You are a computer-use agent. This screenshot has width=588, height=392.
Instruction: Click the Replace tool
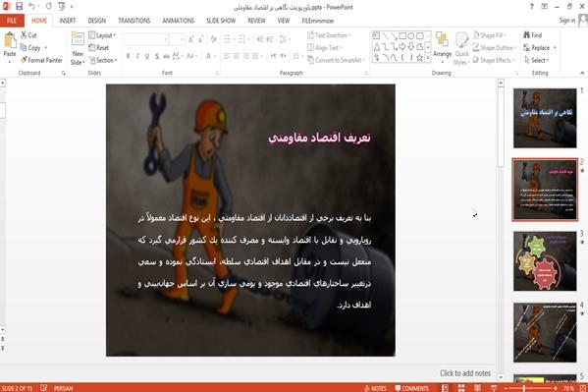537,48
